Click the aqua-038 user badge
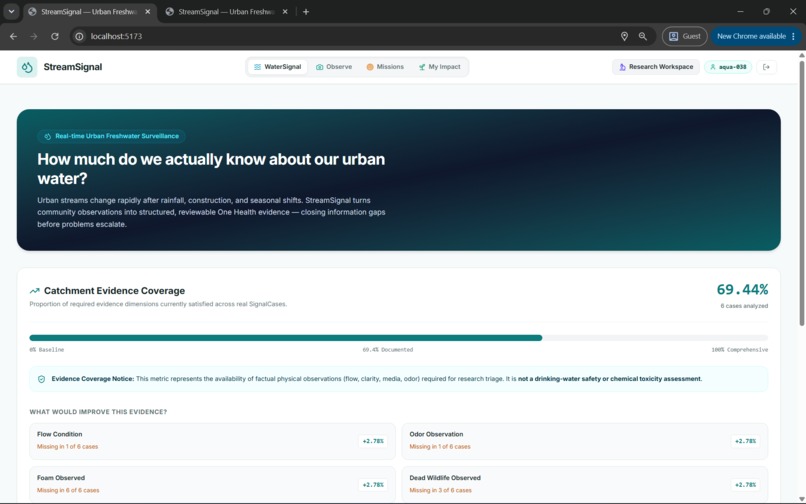 pos(728,67)
